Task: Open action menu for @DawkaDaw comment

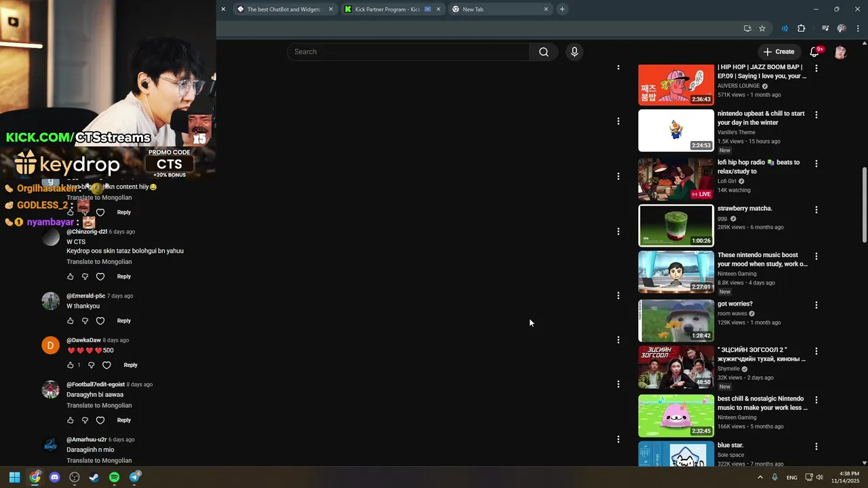Action: tap(618, 340)
